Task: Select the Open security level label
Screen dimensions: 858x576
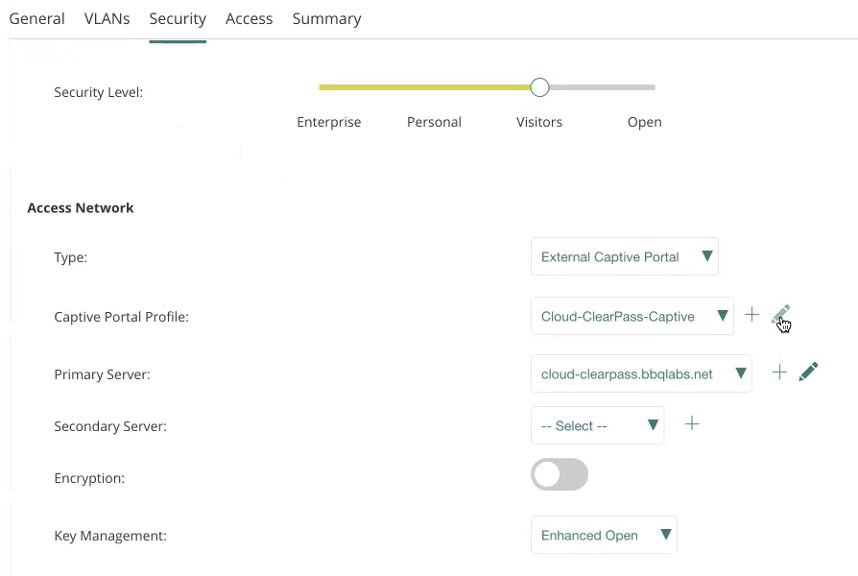Action: [x=644, y=122]
